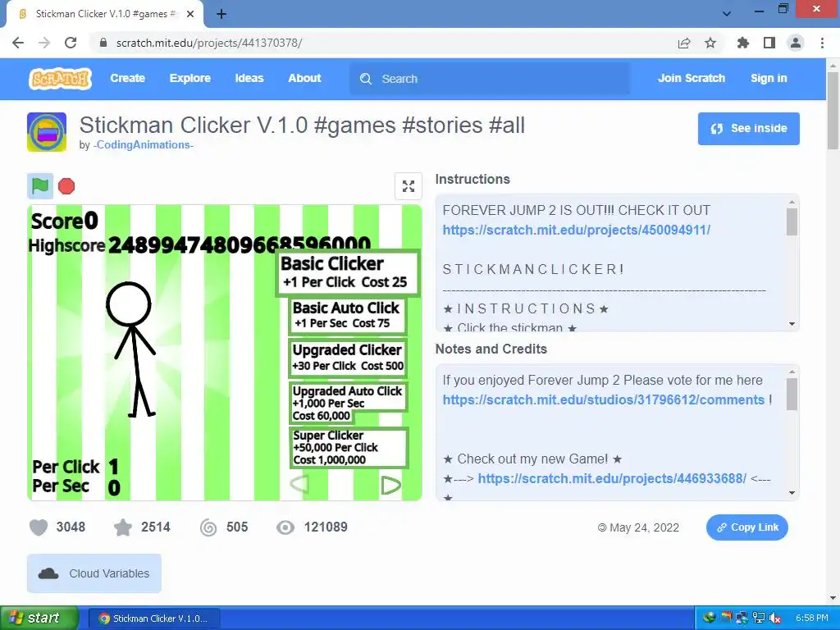Click the eye views icon next to 121089
Image resolution: width=840 pixels, height=630 pixels.
pos(285,527)
